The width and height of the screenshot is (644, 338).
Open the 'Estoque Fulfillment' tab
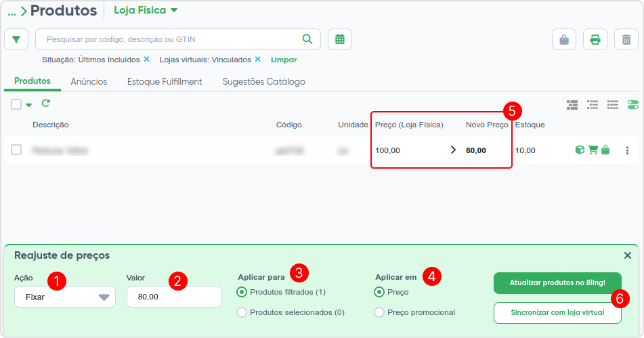click(165, 82)
